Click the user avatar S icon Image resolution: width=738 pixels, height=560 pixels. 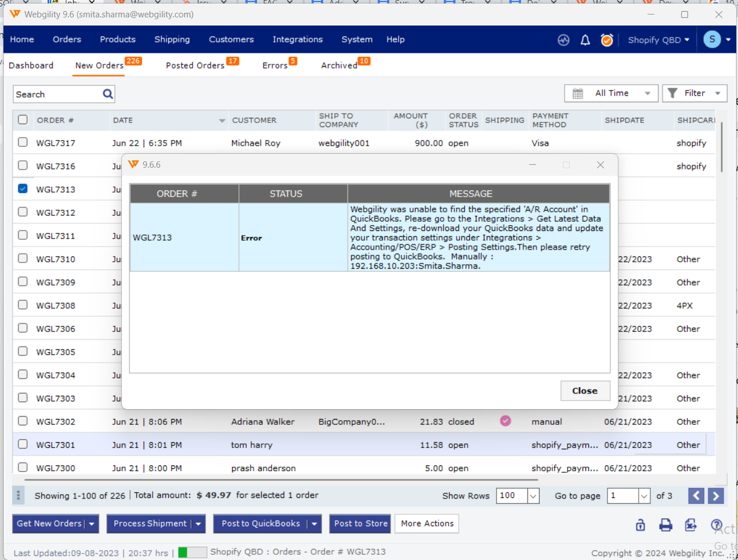pos(712,39)
